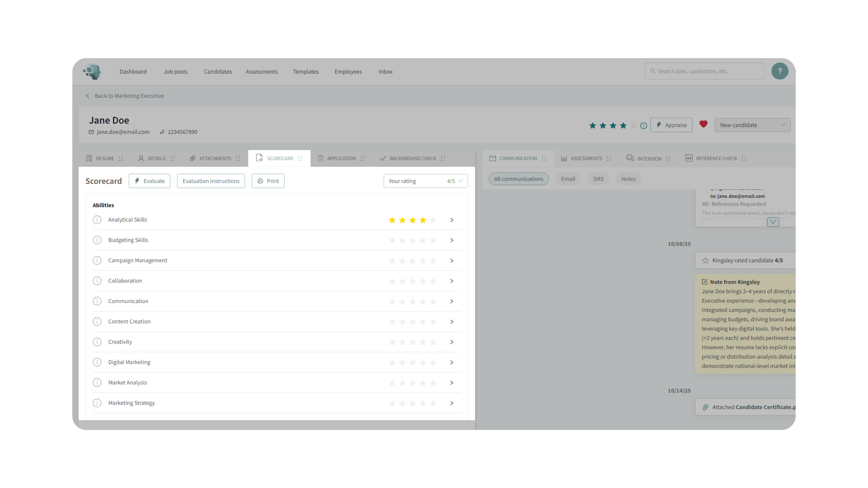
Task: Click drag handle dots on Scorecard tab
Action: [x=300, y=158]
